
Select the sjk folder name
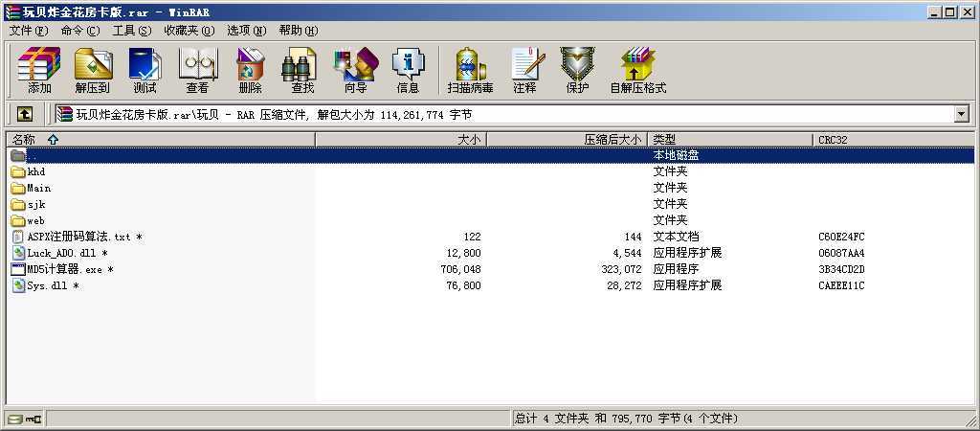coord(36,204)
